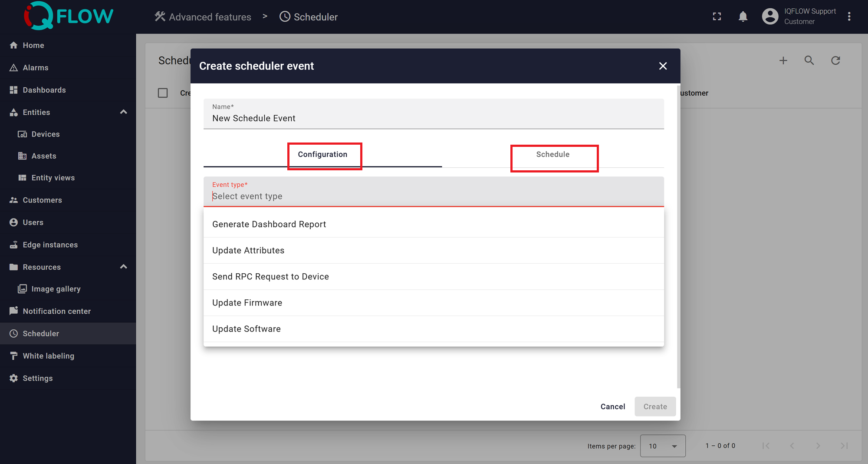This screenshot has width=868, height=464.
Task: Choose Generate Dashboard Report event type
Action: pos(269,224)
